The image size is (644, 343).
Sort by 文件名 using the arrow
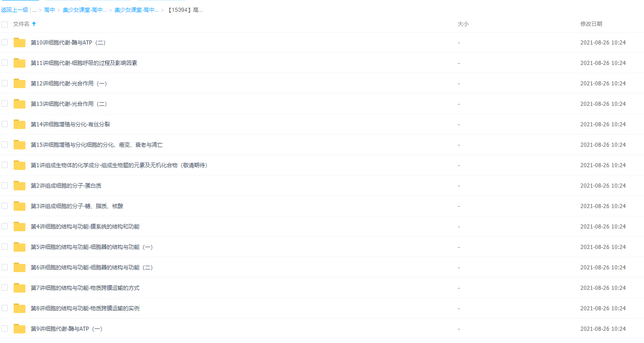[34, 24]
